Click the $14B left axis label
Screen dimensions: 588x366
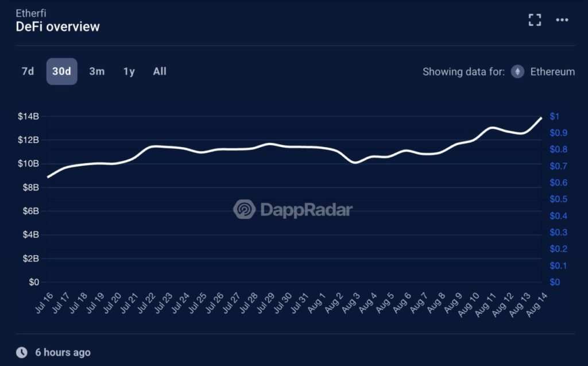[28, 117]
